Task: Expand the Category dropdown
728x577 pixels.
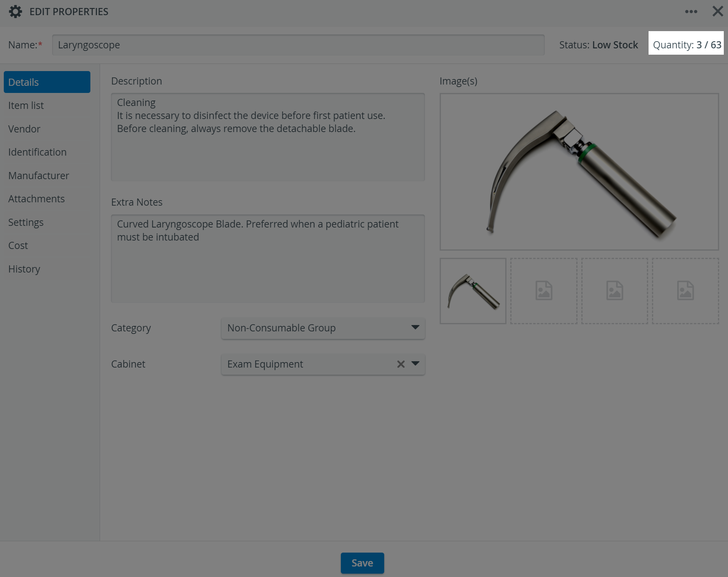Action: (x=323, y=328)
